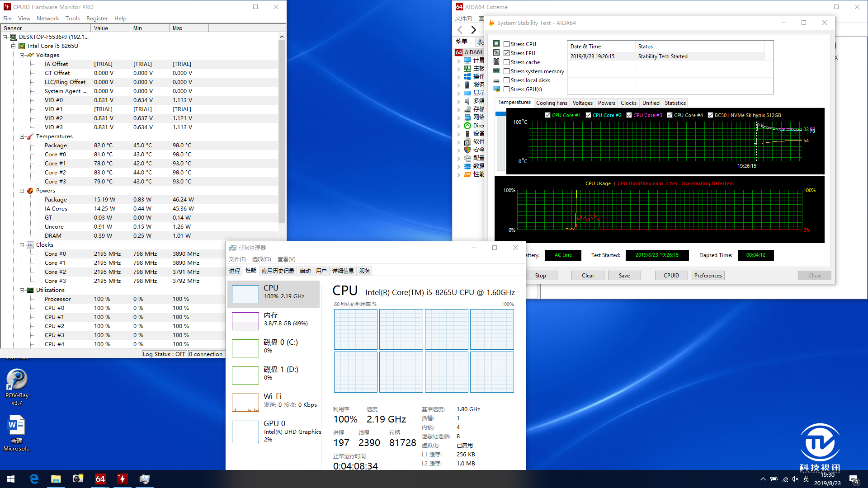
Task: Open the Windows Start menu
Action: point(11,479)
